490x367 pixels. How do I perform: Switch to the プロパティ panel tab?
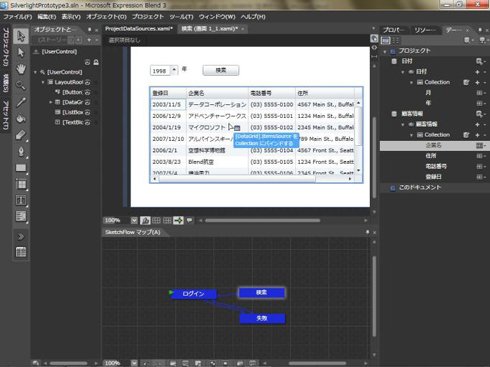(394, 30)
